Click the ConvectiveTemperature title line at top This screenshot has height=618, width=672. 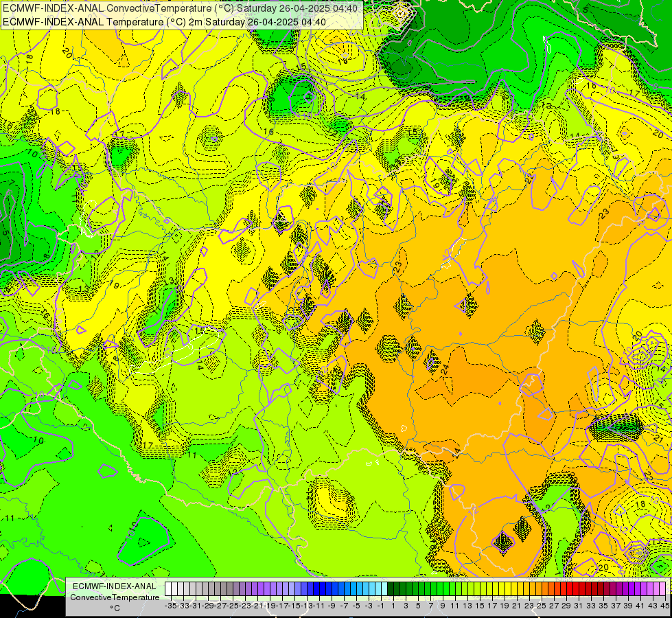pyautogui.click(x=180, y=8)
